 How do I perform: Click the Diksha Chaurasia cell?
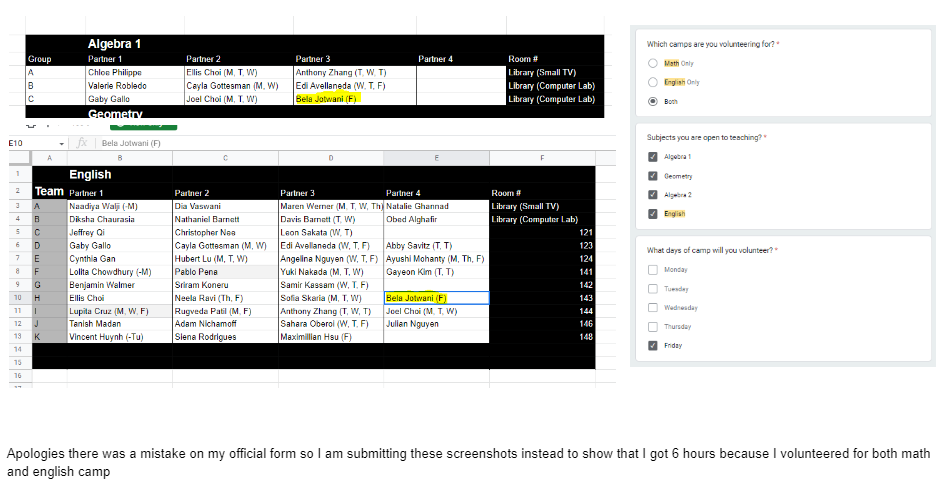(x=120, y=219)
